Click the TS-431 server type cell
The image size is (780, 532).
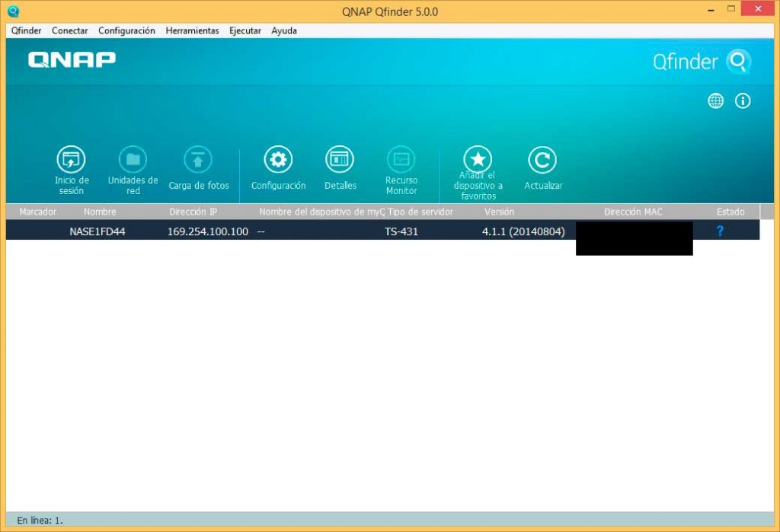pyautogui.click(x=401, y=231)
